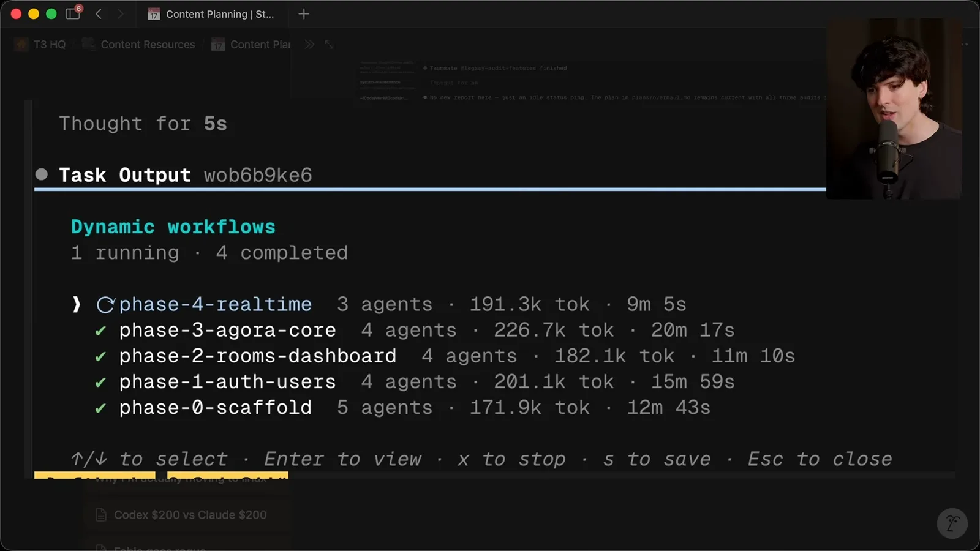Select phase-3-agora-core workflow row
Image resolution: width=980 pixels, height=551 pixels.
[x=415, y=330]
